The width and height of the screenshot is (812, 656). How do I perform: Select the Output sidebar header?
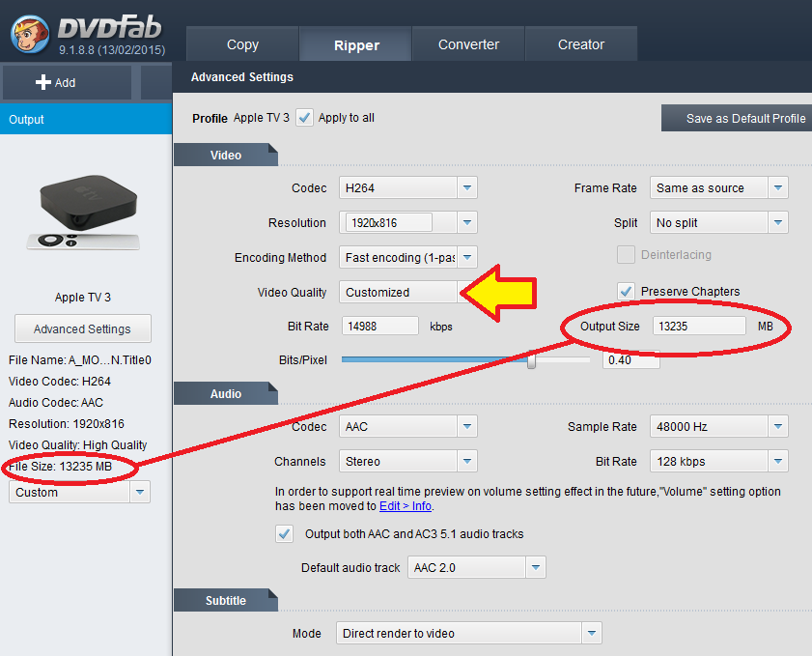pyautogui.click(x=86, y=119)
